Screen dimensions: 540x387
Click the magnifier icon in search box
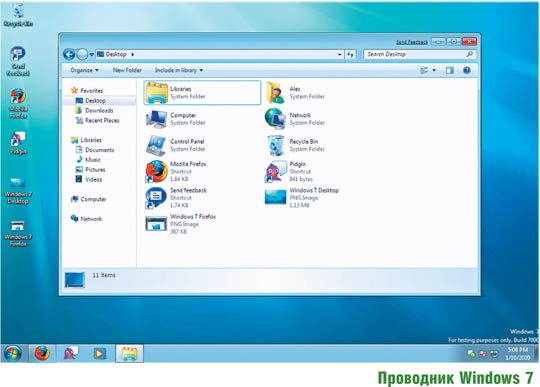469,54
